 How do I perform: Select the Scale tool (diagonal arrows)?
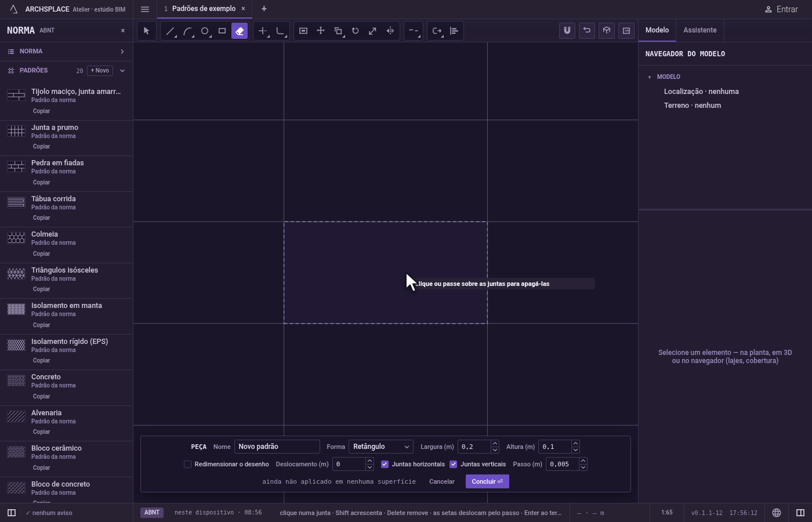(373, 31)
